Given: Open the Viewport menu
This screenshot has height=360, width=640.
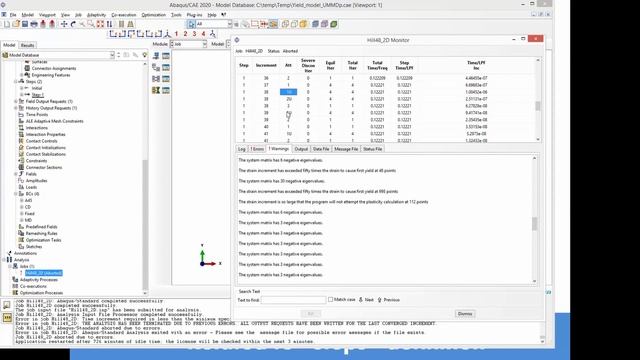Looking at the screenshot, I should tap(47, 15).
